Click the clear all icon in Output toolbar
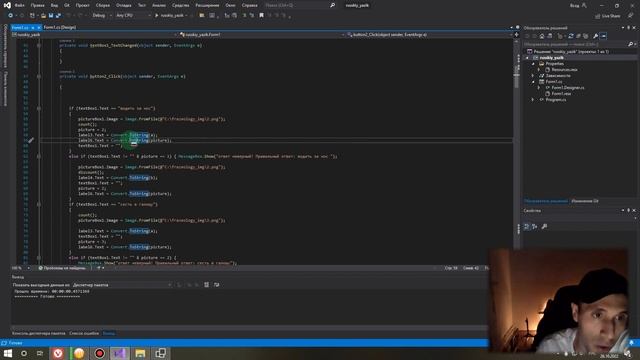 (207, 285)
